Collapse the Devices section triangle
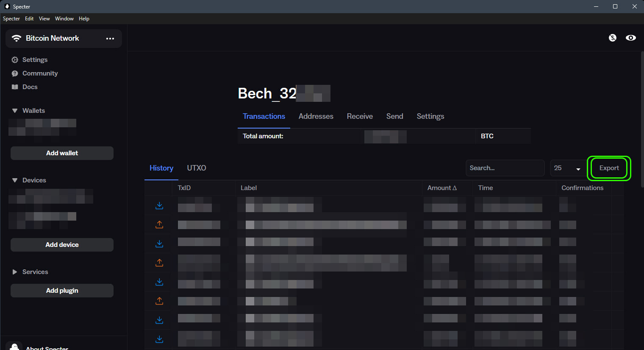 (x=15, y=180)
